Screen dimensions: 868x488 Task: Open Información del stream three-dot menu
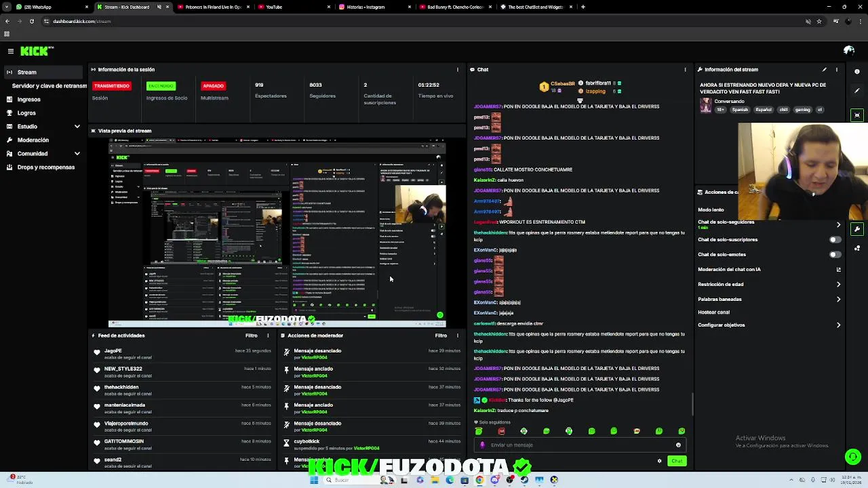[x=836, y=69]
